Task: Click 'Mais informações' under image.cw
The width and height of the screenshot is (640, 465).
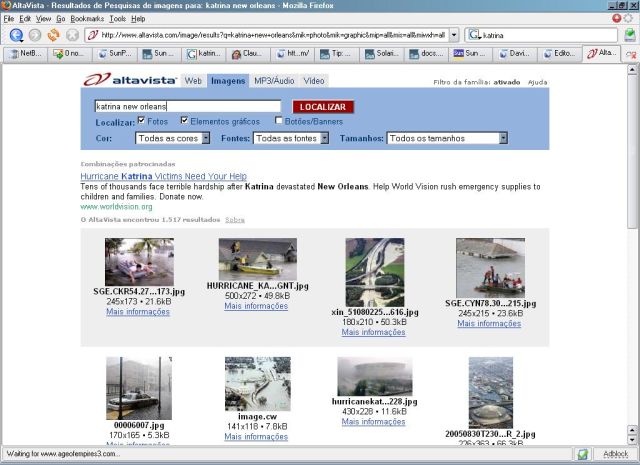Action: click(x=256, y=436)
